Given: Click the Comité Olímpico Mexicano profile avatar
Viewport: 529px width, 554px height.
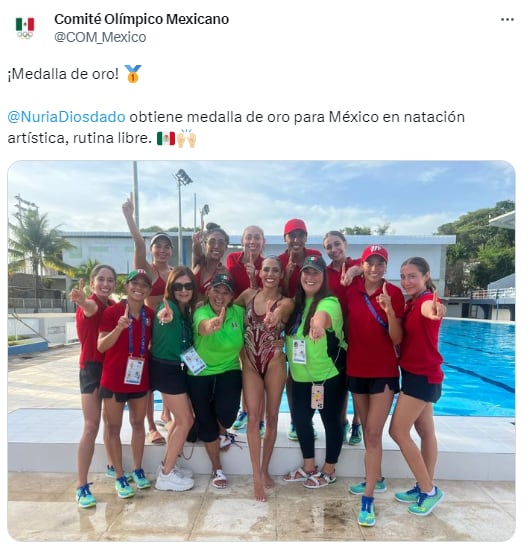Looking at the screenshot, I should tap(25, 28).
